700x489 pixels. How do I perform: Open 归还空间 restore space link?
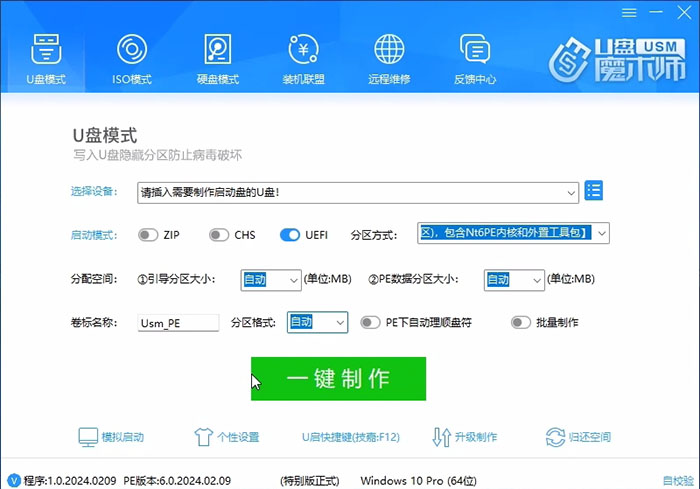(590, 437)
